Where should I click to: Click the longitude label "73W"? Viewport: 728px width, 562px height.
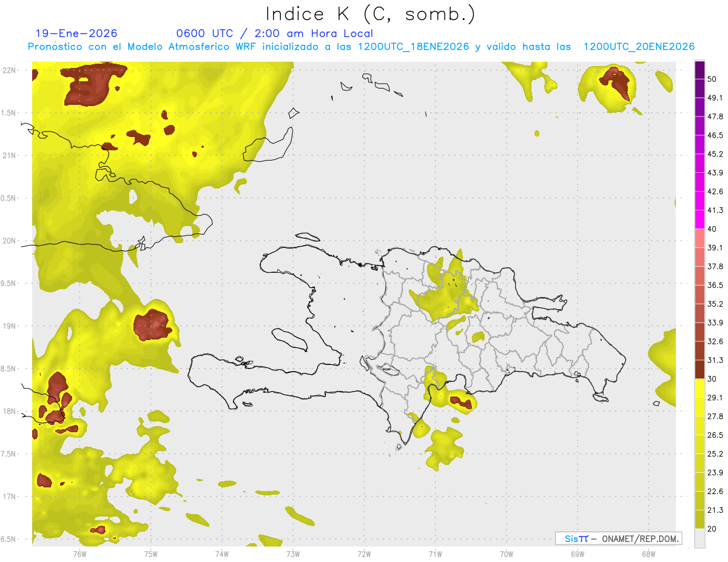pyautogui.click(x=293, y=554)
